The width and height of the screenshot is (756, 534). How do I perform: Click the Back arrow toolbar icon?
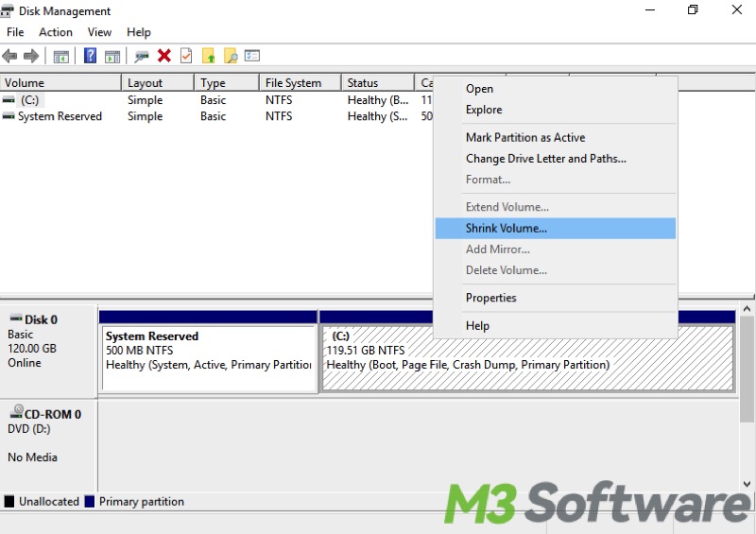pos(9,57)
